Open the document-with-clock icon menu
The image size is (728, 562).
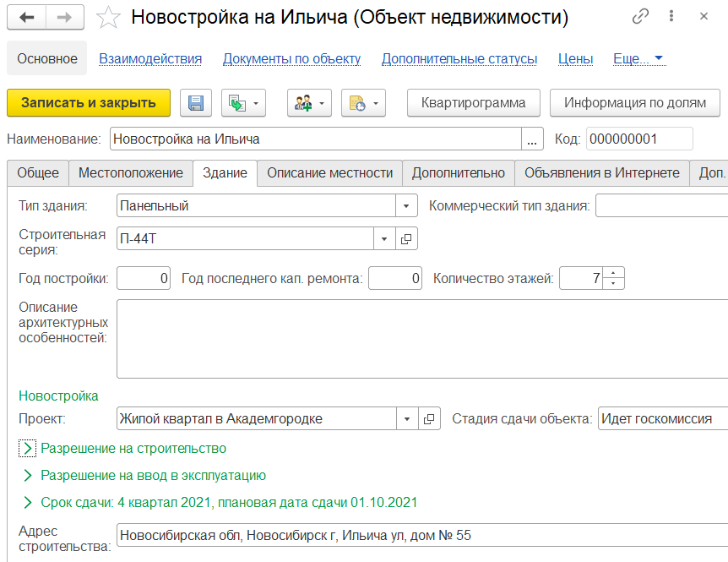pyautogui.click(x=363, y=103)
